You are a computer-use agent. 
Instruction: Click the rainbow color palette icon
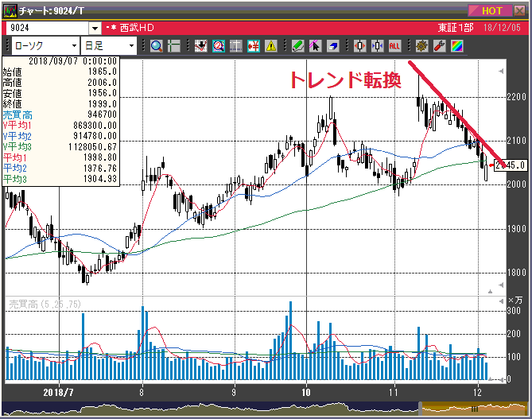tap(457, 46)
